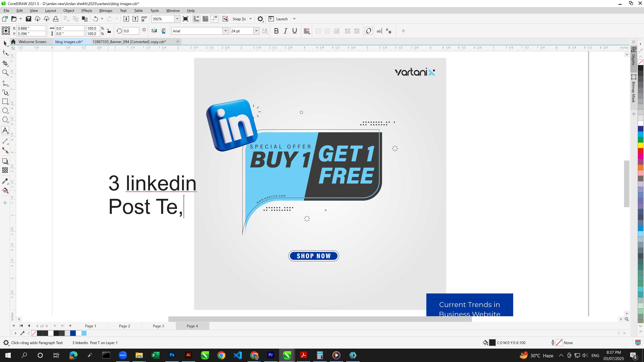The height and width of the screenshot is (362, 644).
Task: Add a page after the last page
Action: 70,326
